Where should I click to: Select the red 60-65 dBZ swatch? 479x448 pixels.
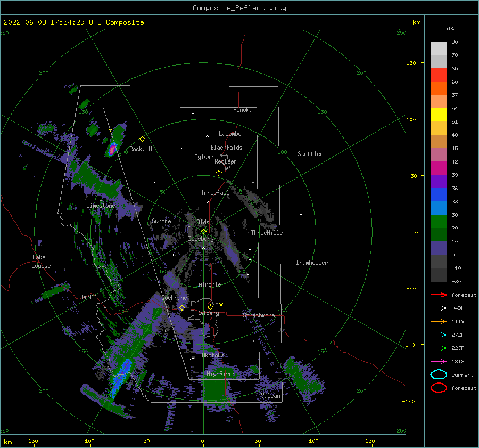point(439,75)
